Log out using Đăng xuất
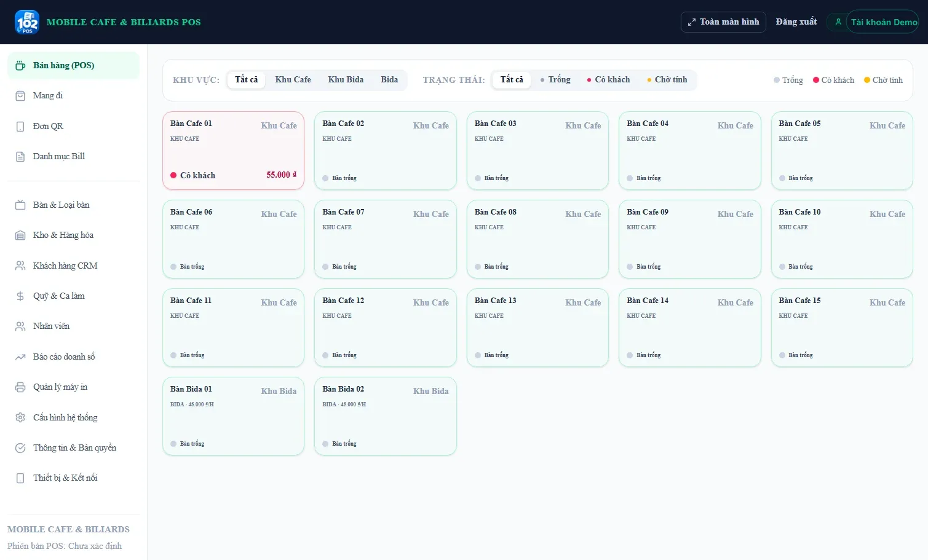This screenshot has height=560, width=928. point(796,22)
